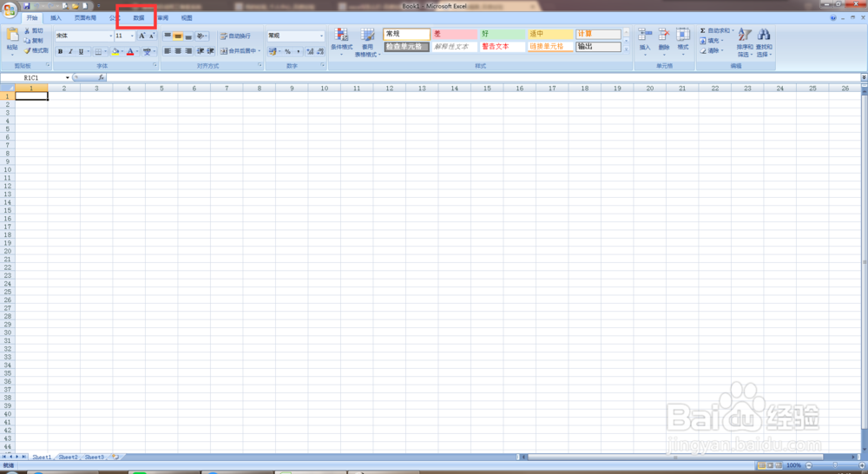868x474 pixels.
Task: Apply the 好 cell style
Action: (x=502, y=35)
